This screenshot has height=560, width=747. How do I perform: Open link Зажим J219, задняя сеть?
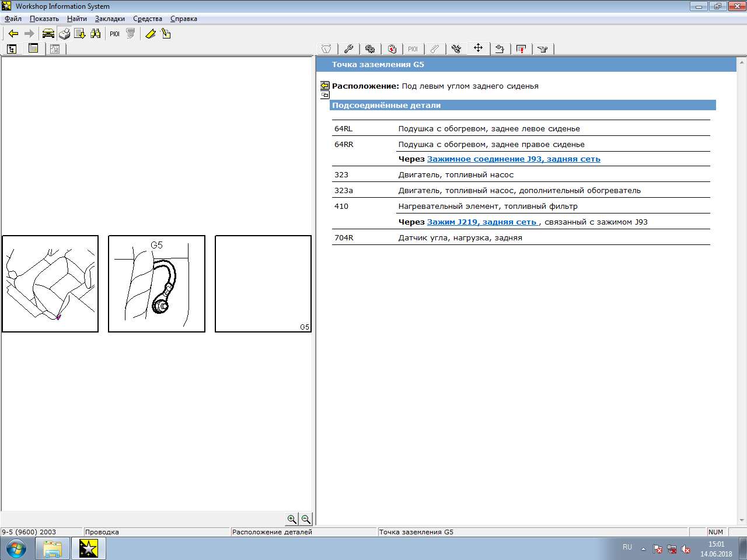[482, 222]
